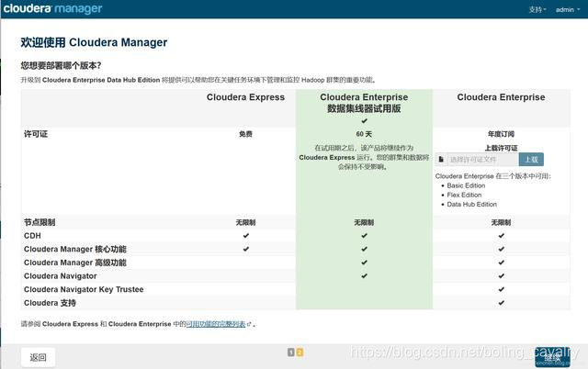Open the 支持 dropdown menu
The width and height of the screenshot is (588, 369).
coord(537,9)
